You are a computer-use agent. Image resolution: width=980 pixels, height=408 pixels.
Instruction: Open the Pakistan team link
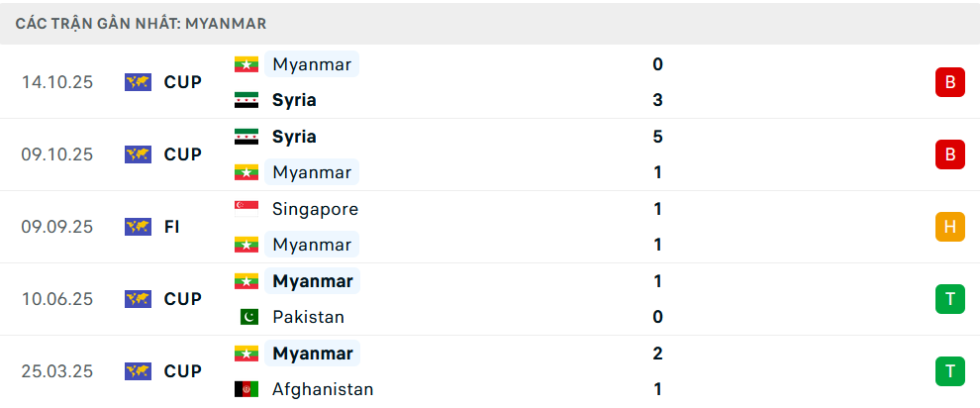point(308,317)
